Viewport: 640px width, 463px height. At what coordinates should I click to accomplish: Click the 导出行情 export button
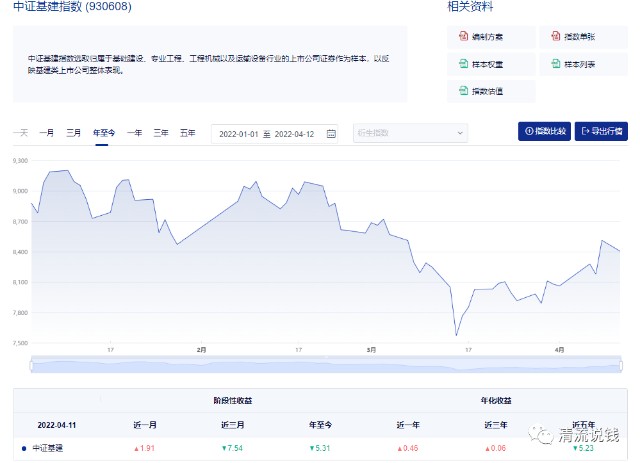coord(601,131)
